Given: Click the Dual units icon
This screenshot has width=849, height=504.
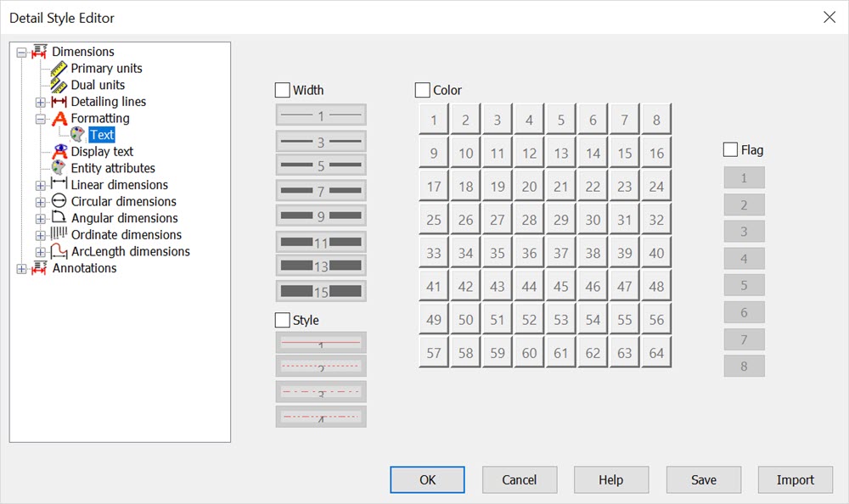Looking at the screenshot, I should point(59,85).
